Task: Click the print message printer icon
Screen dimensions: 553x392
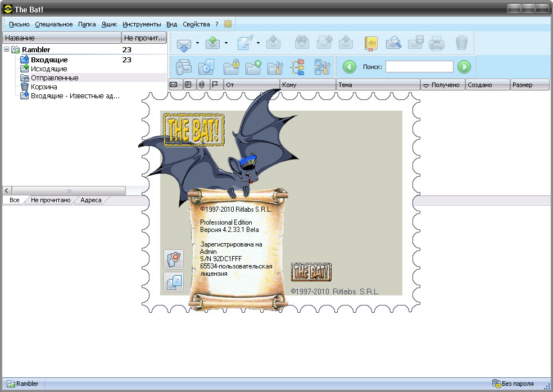Action: point(437,44)
